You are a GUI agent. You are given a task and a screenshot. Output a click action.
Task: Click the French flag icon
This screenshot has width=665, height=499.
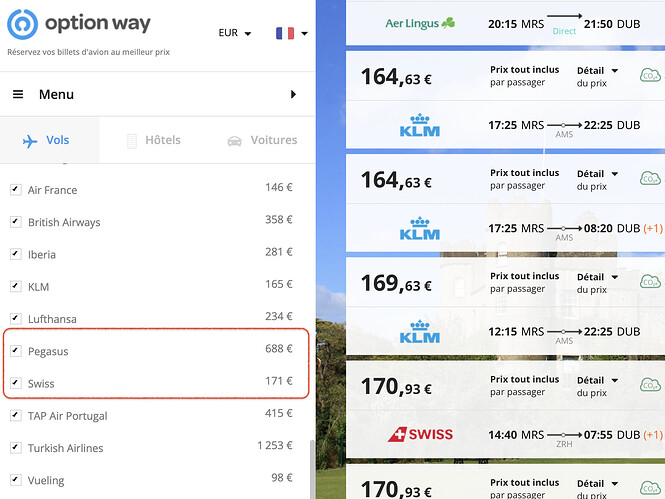285,33
